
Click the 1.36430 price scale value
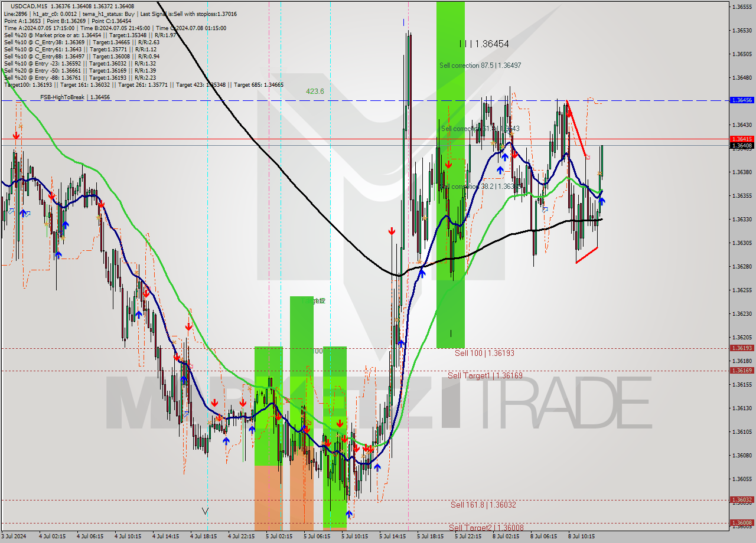coord(742,125)
